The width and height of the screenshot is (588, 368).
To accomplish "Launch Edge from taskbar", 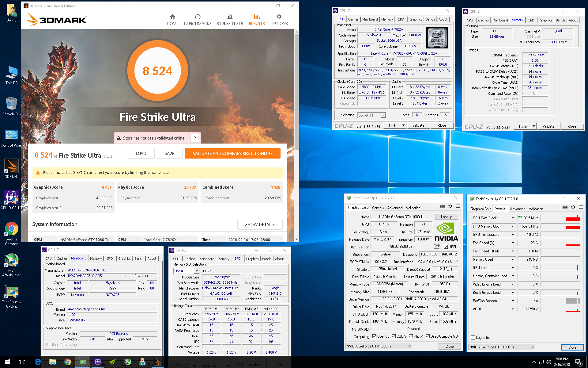I will click(38, 362).
